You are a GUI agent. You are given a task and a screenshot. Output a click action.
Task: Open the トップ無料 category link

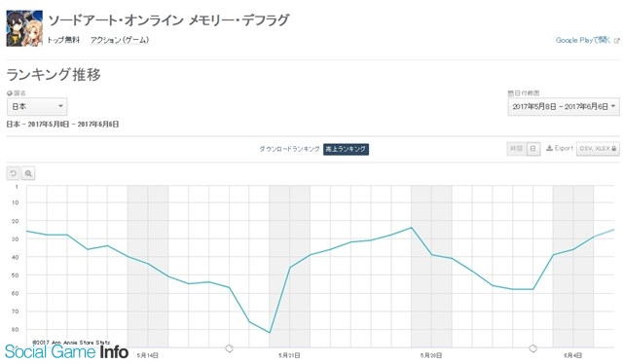tap(63, 40)
